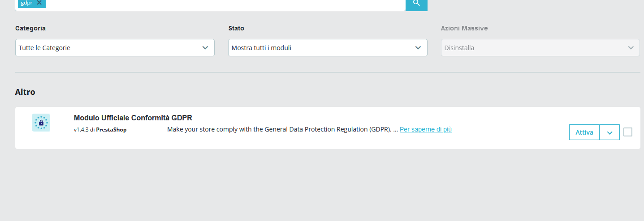This screenshot has width=644, height=221.
Task: Click the PrestaShop author name
Action: pos(111,130)
